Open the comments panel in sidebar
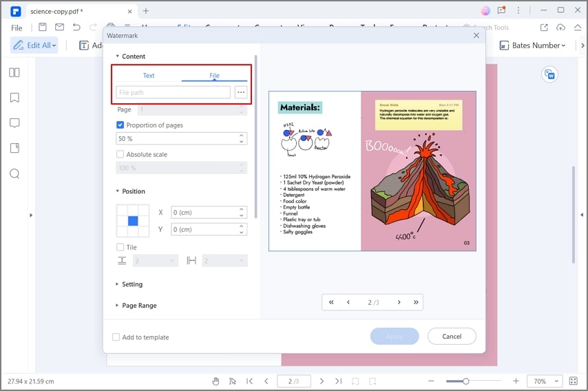 (14, 123)
